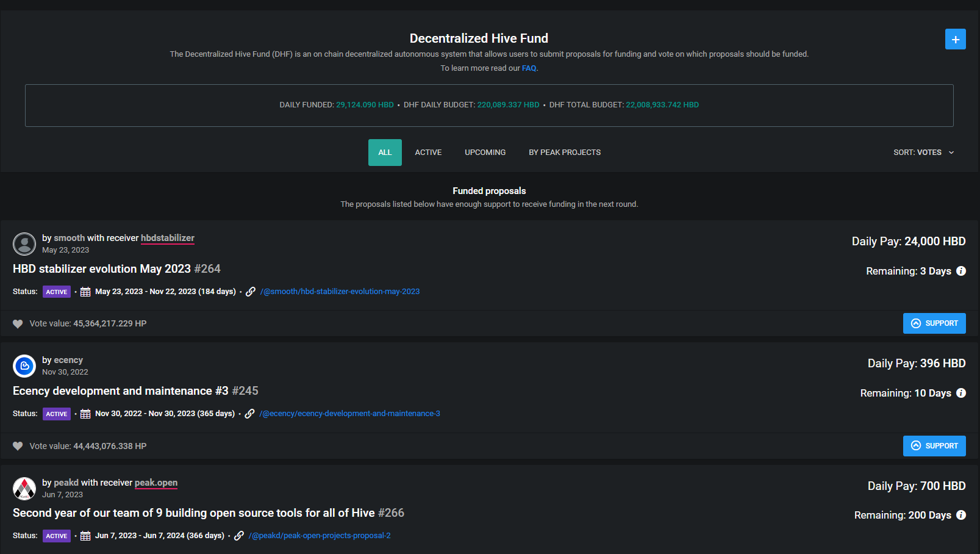Click link chain icon before hbd-stabilizer-evolution URL
This screenshot has height=554, width=980.
(251, 292)
